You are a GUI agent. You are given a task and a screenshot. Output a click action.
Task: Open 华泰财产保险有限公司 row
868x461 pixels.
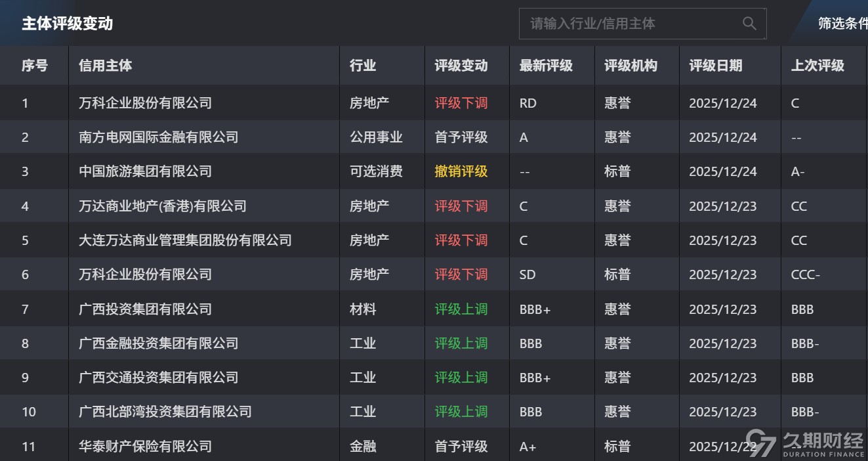point(146,447)
